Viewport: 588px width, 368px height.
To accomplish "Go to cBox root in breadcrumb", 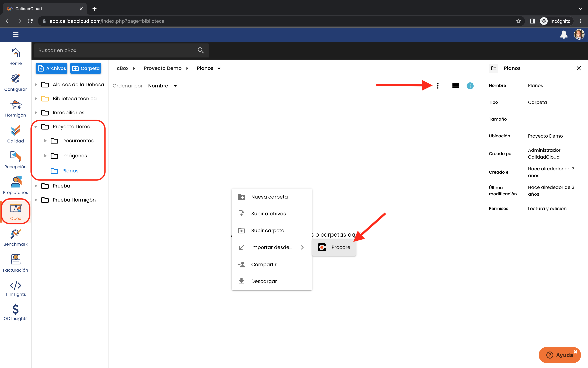I will pos(123,68).
